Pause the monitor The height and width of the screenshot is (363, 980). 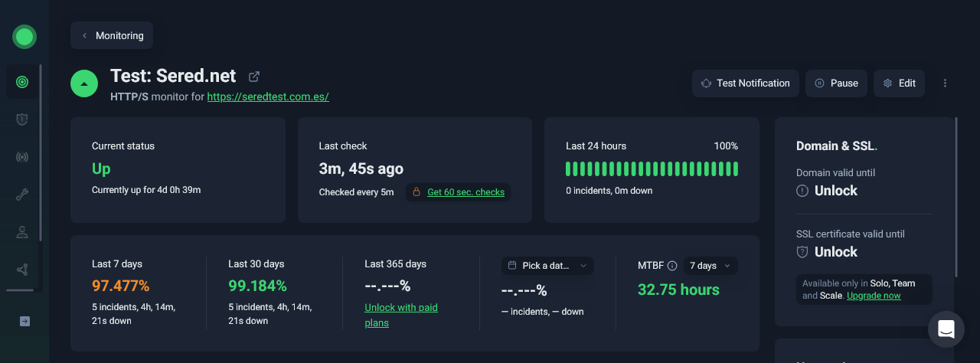pyautogui.click(x=836, y=83)
